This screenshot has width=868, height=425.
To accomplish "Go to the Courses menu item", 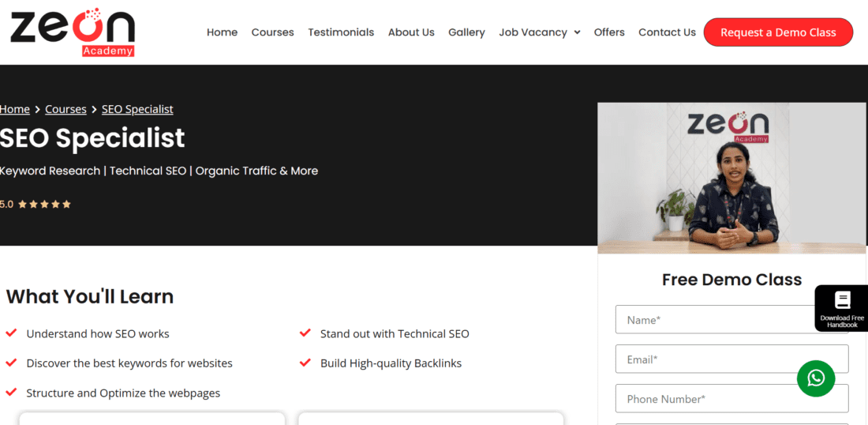I will coord(272,32).
